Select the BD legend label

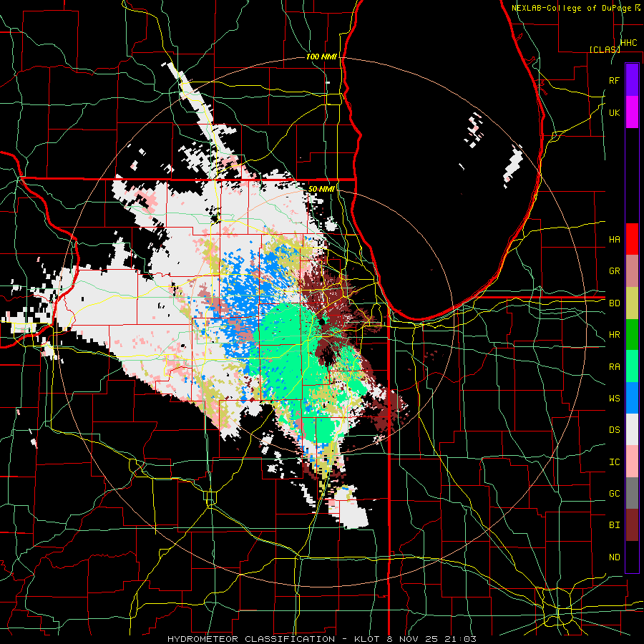[x=614, y=303]
